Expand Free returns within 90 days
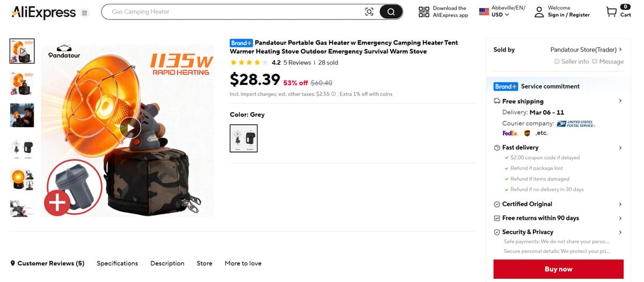This screenshot has width=644, height=282. coord(620,218)
